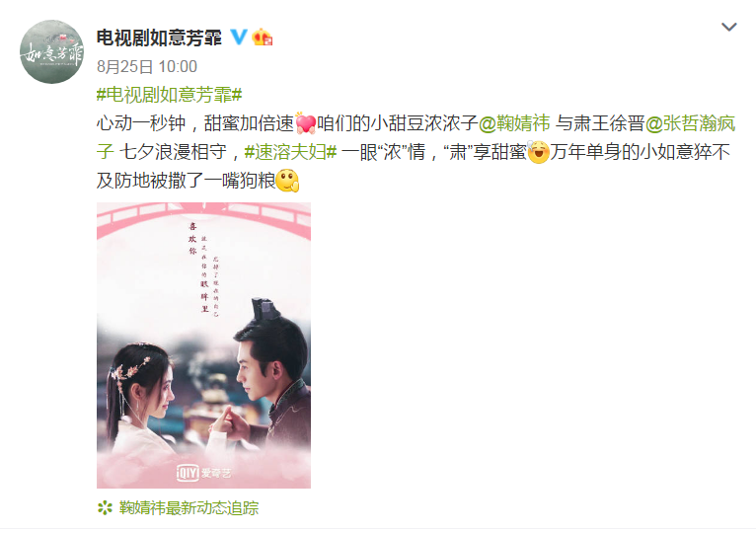Click the post body text paragraph
The height and width of the screenshot is (533, 756).
(416, 152)
